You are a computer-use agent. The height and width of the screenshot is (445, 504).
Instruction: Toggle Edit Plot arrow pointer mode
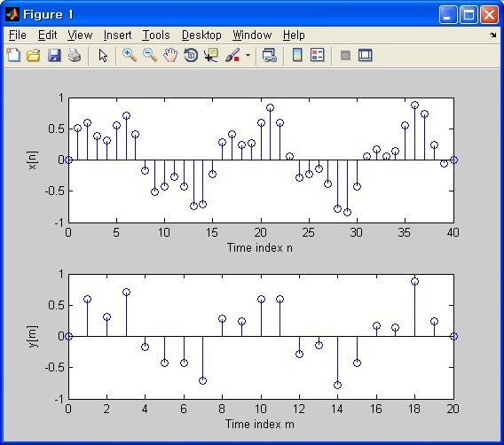[103, 55]
